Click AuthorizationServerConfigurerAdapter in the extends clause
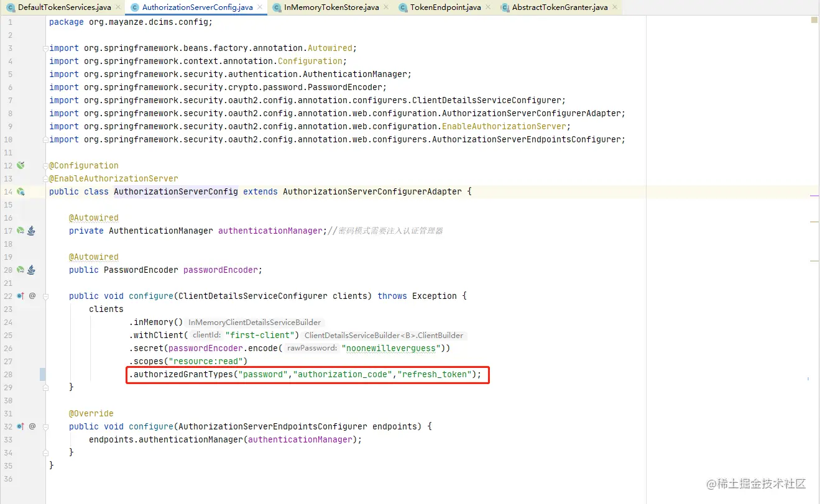820x504 pixels. (372, 191)
